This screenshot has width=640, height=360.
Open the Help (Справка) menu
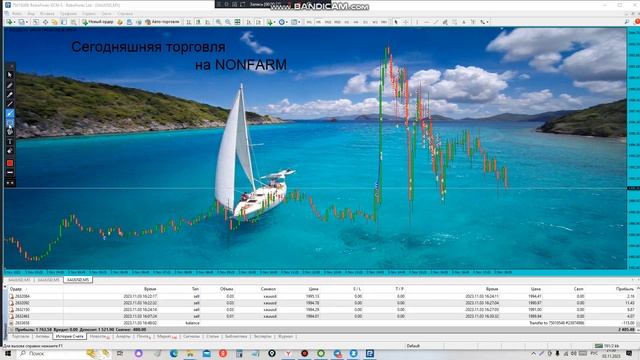coord(125,13)
